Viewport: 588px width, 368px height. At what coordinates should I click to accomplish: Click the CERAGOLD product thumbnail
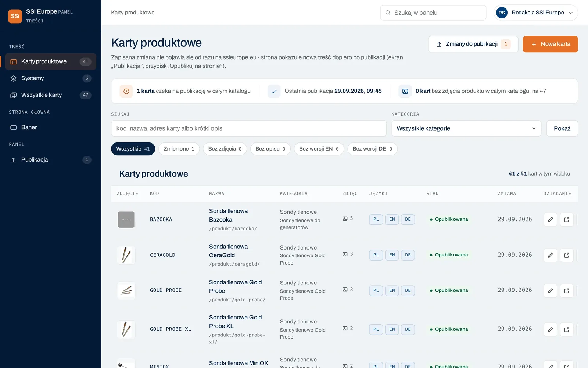point(126,255)
